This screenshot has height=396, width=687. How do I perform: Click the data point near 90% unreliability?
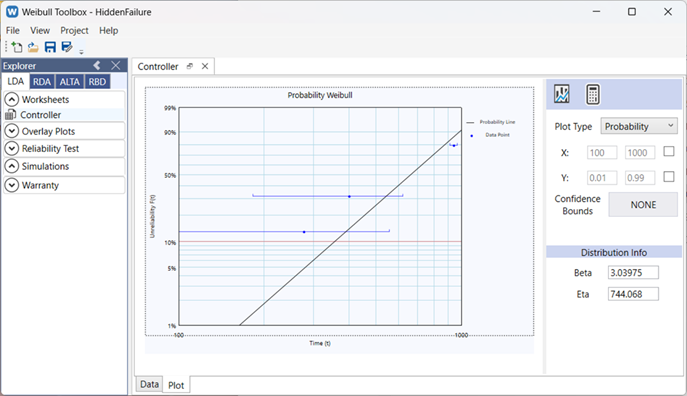click(x=454, y=145)
